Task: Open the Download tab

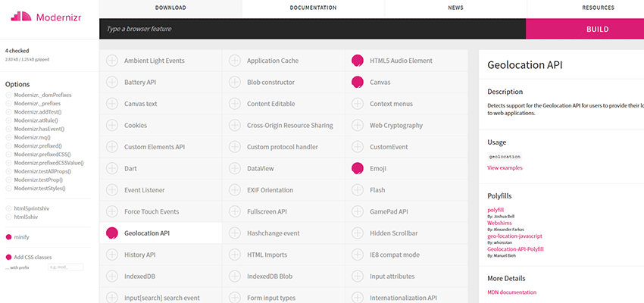Action: 170,8
